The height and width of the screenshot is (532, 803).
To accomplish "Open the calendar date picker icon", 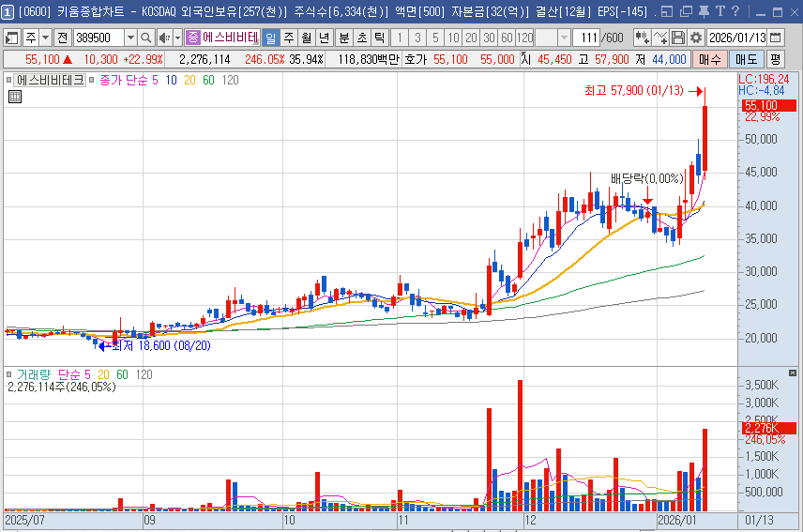I will (776, 38).
